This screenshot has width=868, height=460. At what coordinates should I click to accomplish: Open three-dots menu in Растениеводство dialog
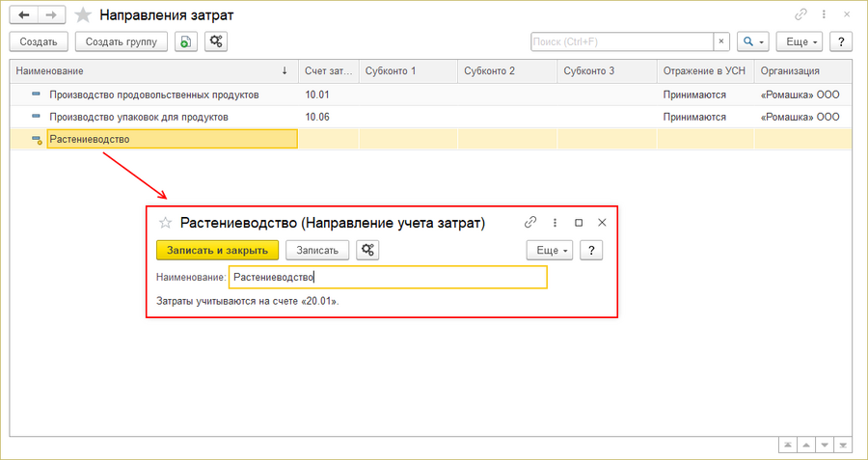(555, 223)
